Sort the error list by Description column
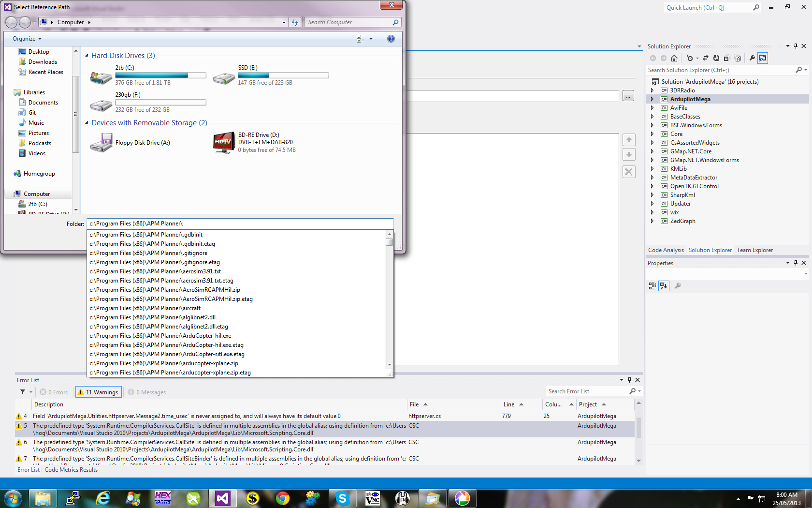 point(219,404)
